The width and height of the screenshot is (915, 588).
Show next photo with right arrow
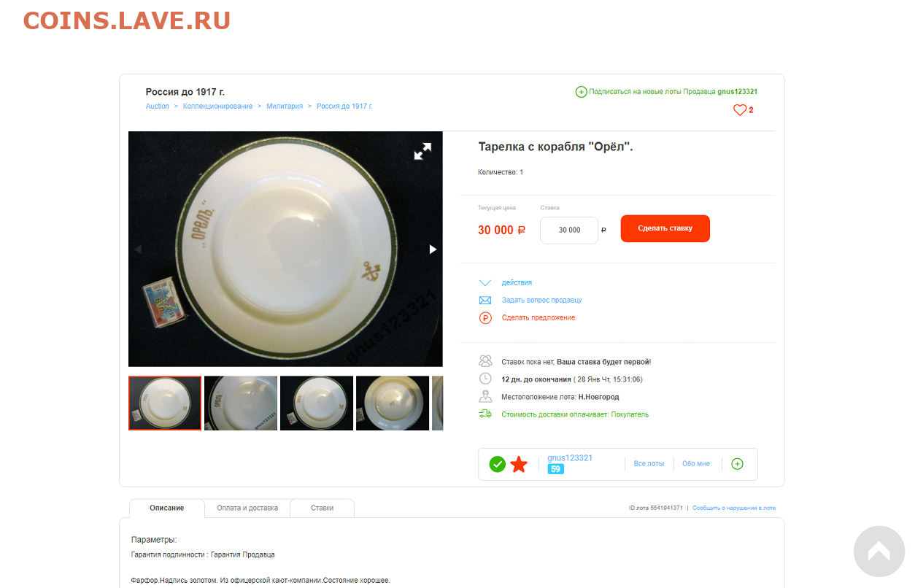(x=433, y=249)
